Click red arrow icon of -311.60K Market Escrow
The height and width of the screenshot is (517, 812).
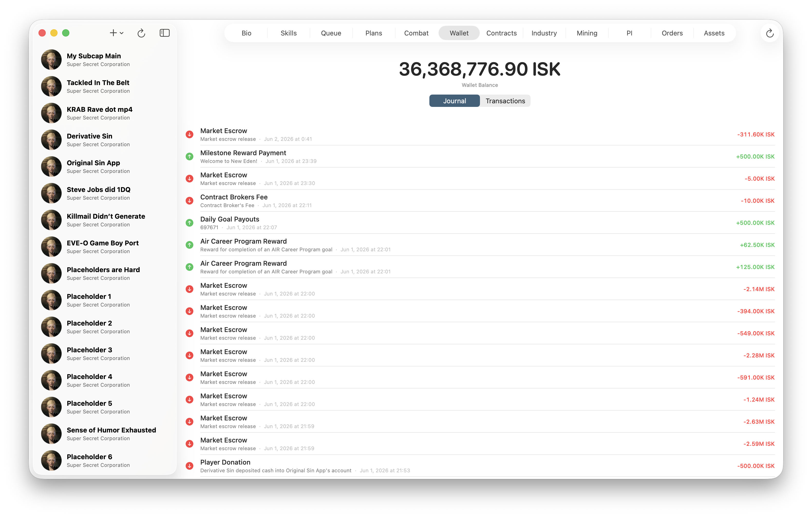(x=190, y=134)
